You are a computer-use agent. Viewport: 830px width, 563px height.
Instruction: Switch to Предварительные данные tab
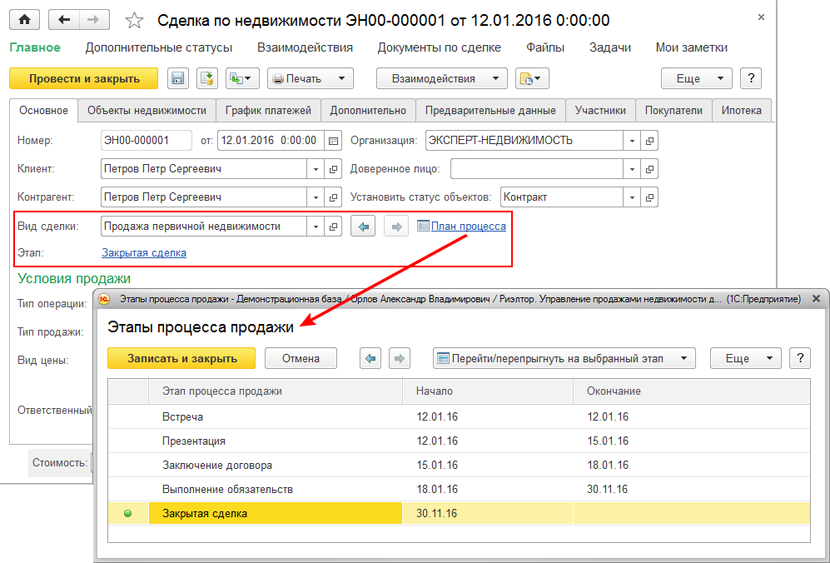490,110
